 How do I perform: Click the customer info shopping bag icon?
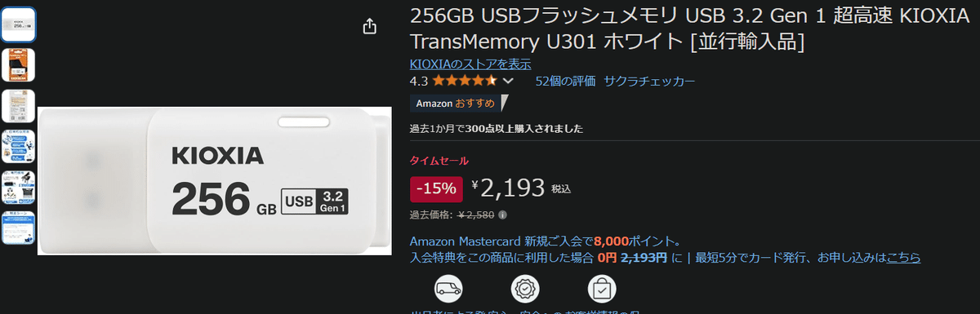pyautogui.click(x=602, y=289)
